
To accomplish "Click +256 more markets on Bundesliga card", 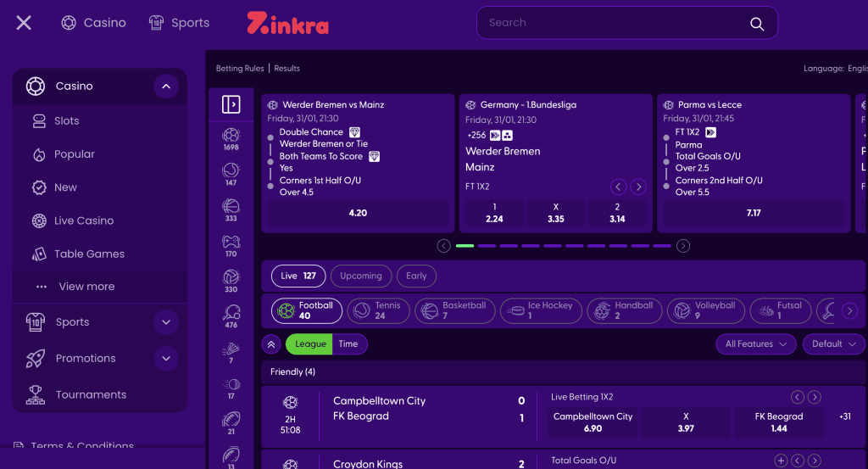I will pos(476,135).
